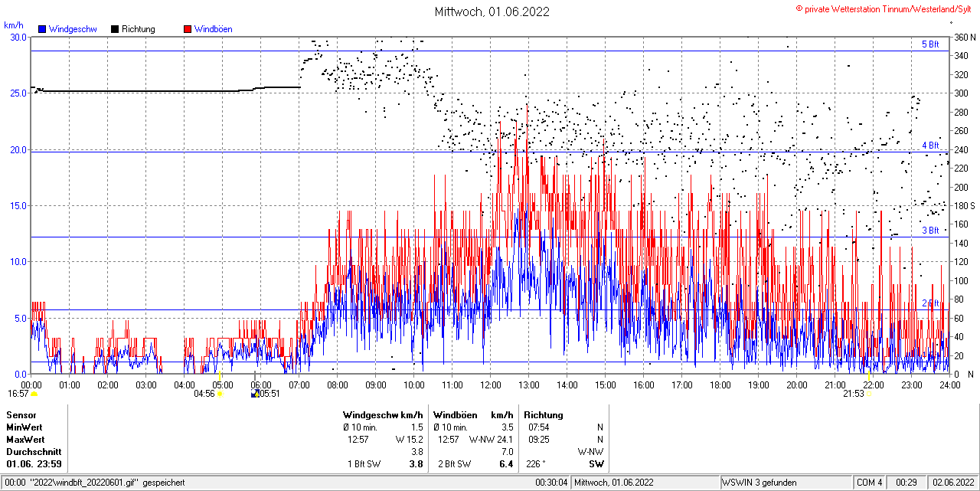This screenshot has width=980, height=491.
Task: Click the 1 Bft SW cell
Action: coord(364,464)
